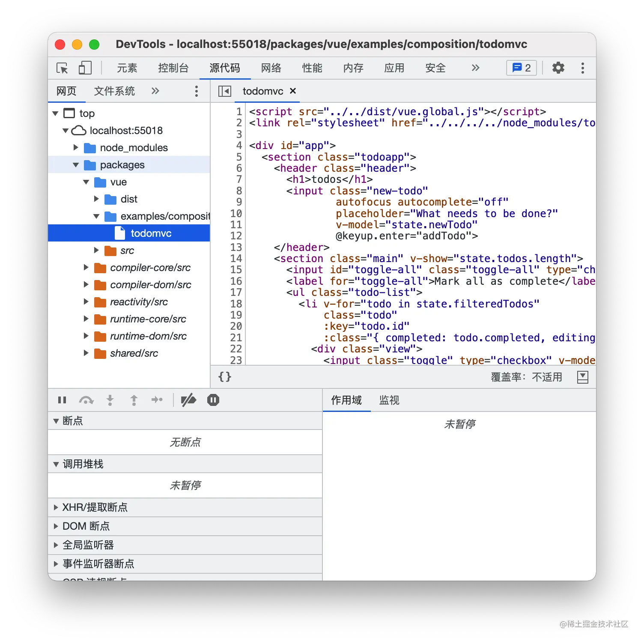Expand the compiler-core/src folder arrow
The width and height of the screenshot is (644, 644).
point(86,268)
